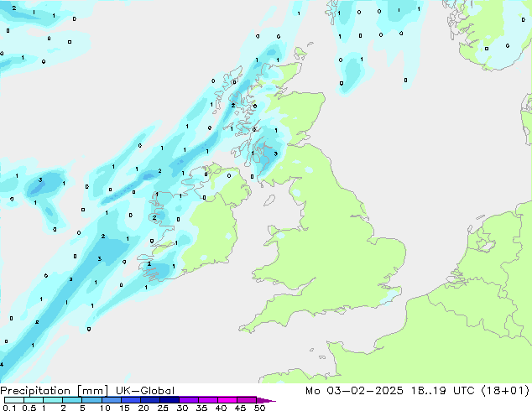Screen dimensions: 532x411
Task: Click the 'UK-Global' model label
Action: tap(145, 391)
